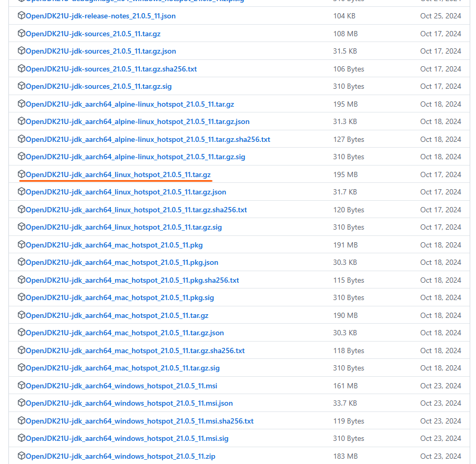Click package icon beside aarch64_windows msi.sha256.txt
This screenshot has width=476, height=464.
(21, 420)
